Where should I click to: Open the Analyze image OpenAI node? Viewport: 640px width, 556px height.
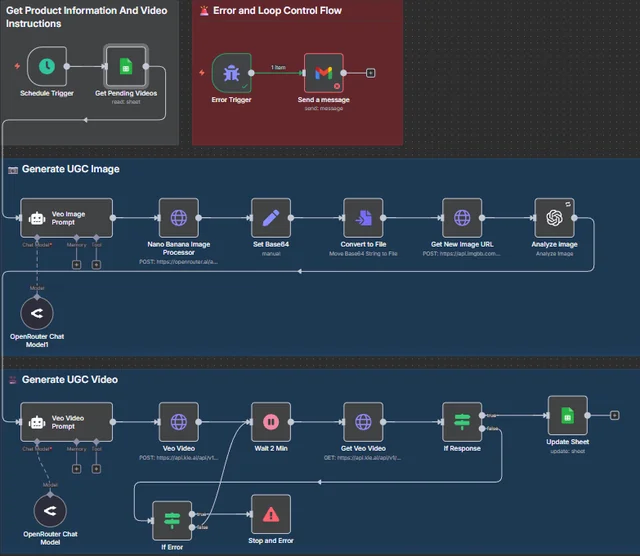coord(553,218)
